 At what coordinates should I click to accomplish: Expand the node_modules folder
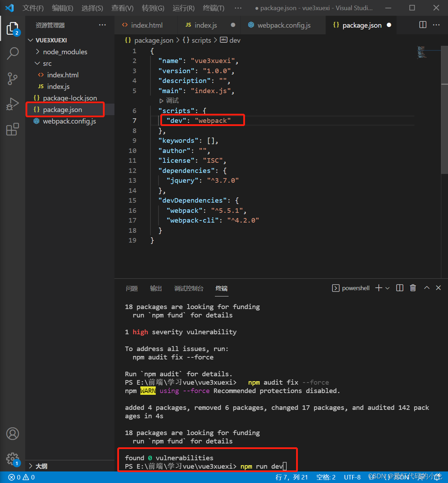(x=70, y=52)
